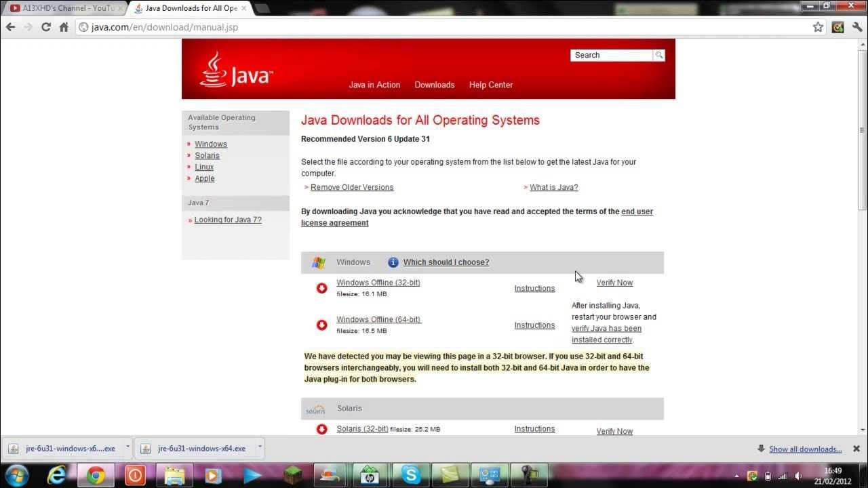Reload the page with the refresh icon
This screenshot has width=868, height=488.
46,27
